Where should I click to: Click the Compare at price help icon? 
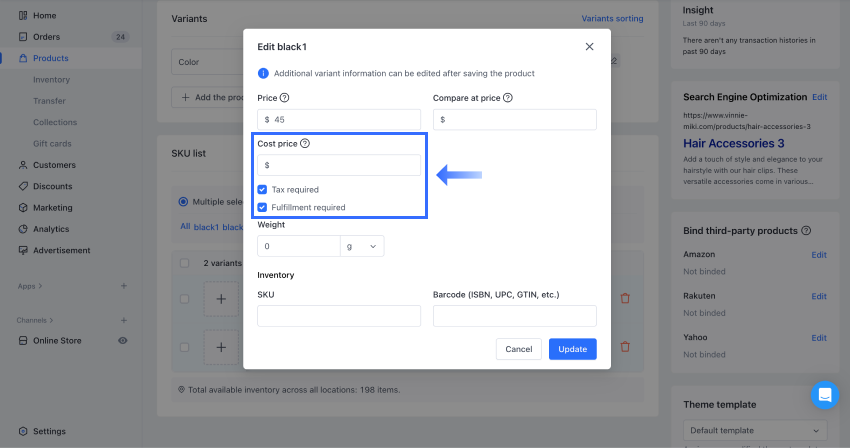point(508,98)
